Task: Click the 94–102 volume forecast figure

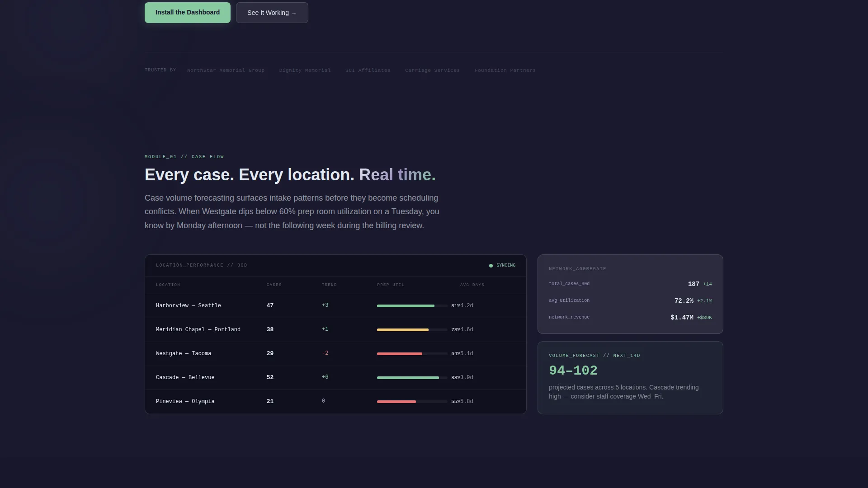Action: point(573,371)
